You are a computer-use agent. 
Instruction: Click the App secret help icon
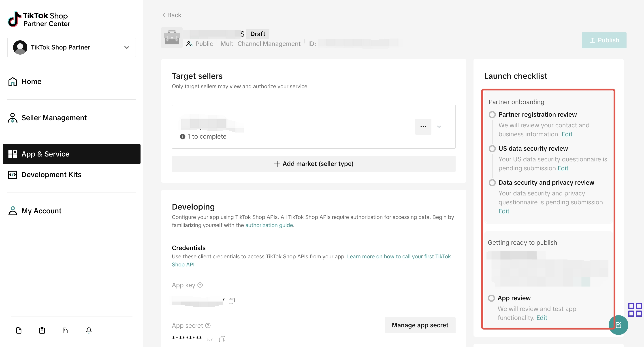[x=208, y=326]
